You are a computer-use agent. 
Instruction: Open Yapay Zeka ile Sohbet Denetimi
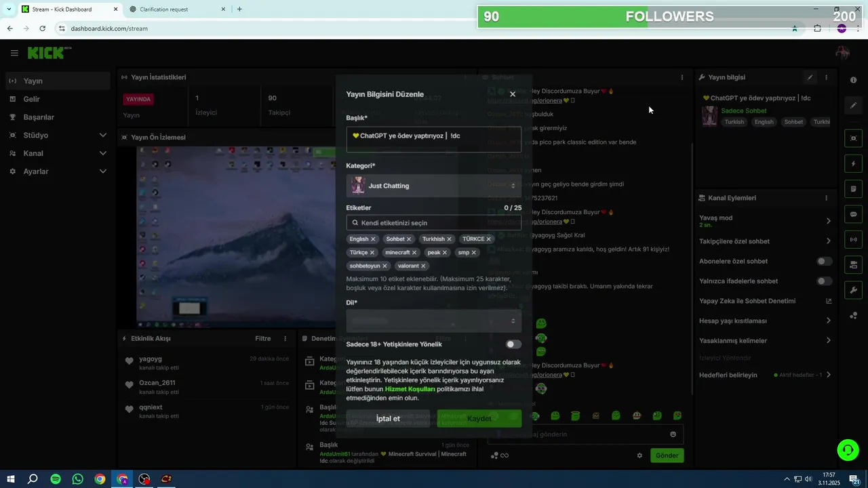click(765, 301)
